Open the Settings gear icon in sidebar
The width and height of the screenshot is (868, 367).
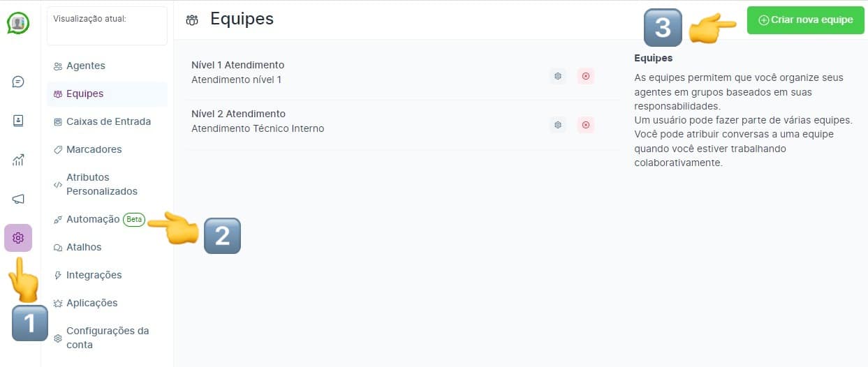(18, 238)
